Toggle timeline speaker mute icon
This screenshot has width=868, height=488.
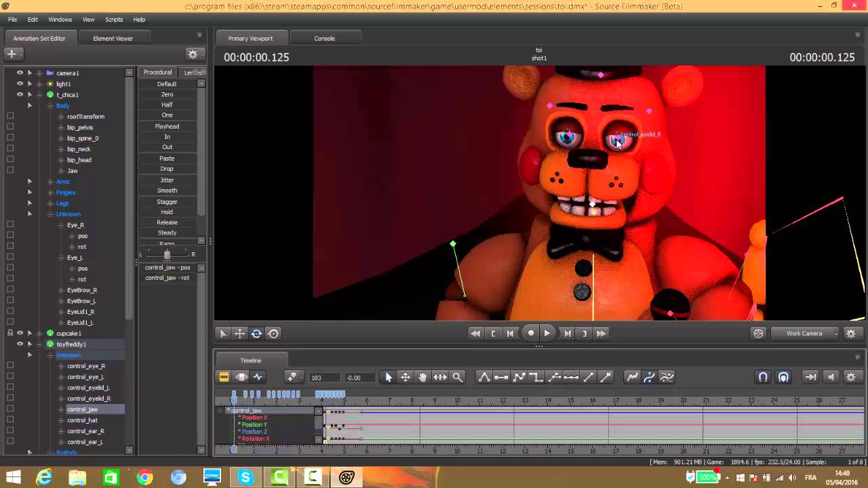coord(831,378)
